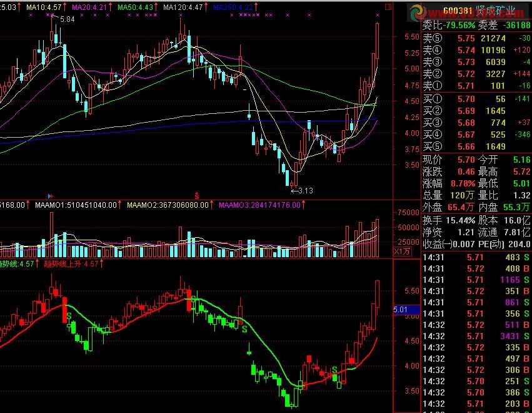Click the 现价 5.70 current price value
Image resolution: width=532 pixels, height=413 pixels.
tap(466, 160)
